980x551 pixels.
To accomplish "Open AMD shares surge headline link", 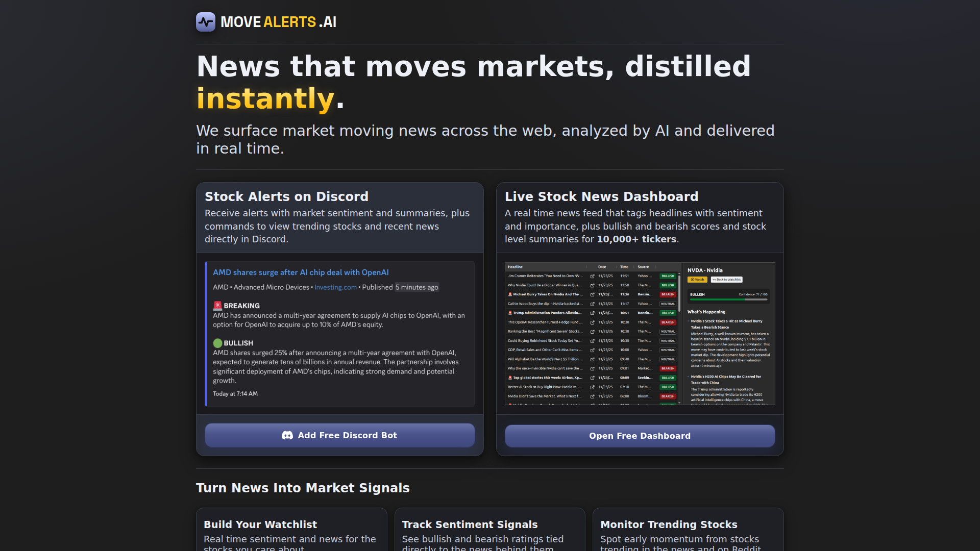I will click(301, 272).
